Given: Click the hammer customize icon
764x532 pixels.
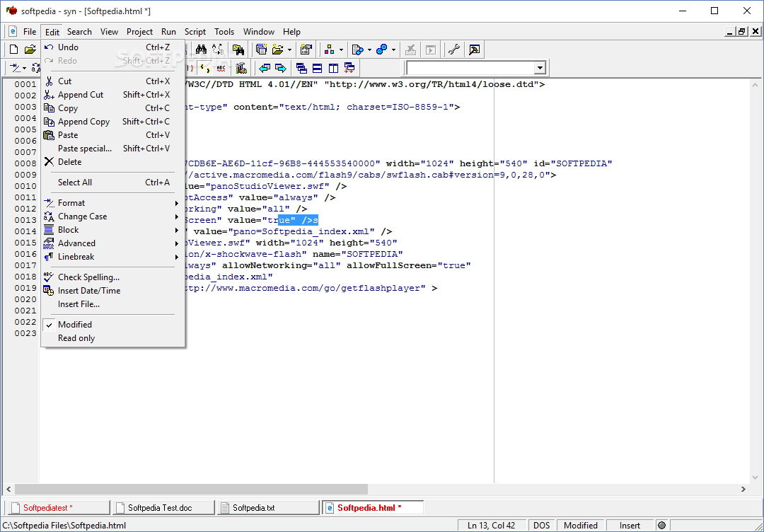Looking at the screenshot, I should pyautogui.click(x=474, y=50).
